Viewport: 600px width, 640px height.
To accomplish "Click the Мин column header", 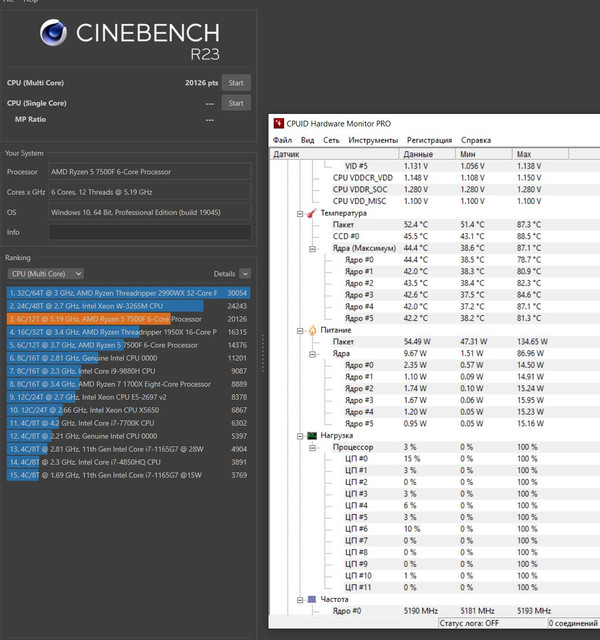I will coord(484,154).
